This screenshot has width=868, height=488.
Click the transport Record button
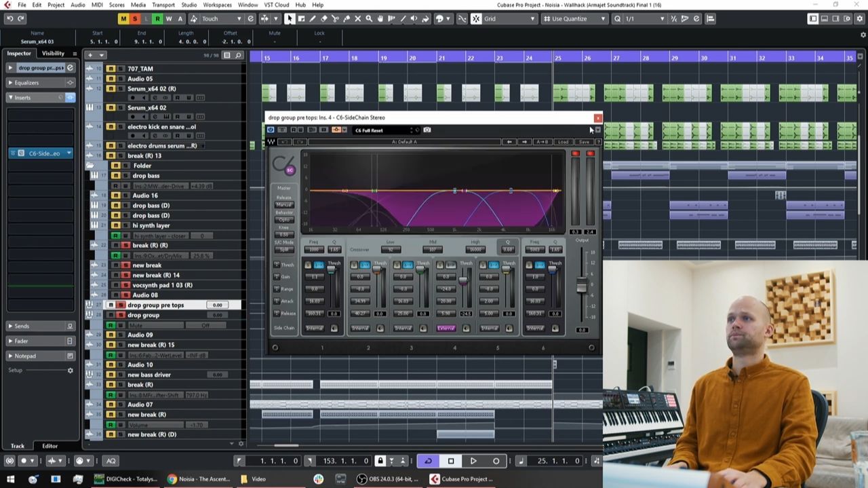click(x=496, y=461)
